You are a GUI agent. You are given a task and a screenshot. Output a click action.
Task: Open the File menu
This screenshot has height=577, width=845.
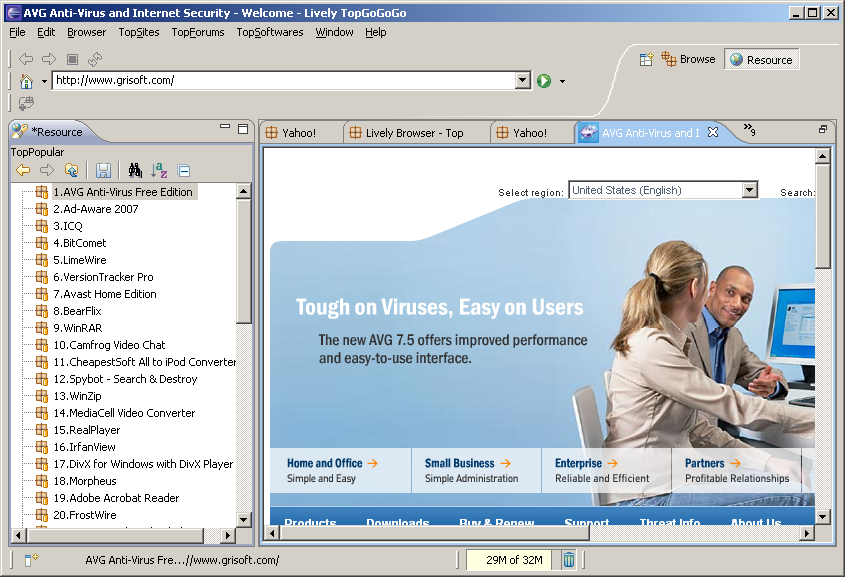coord(17,32)
